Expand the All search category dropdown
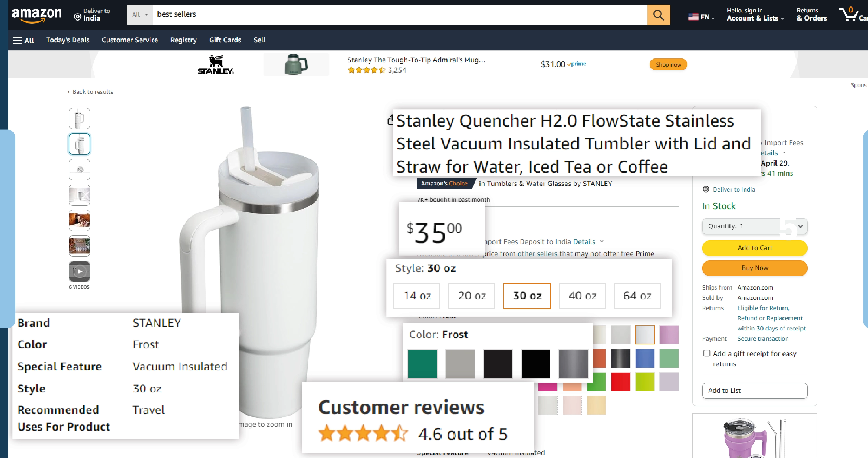 (x=140, y=15)
